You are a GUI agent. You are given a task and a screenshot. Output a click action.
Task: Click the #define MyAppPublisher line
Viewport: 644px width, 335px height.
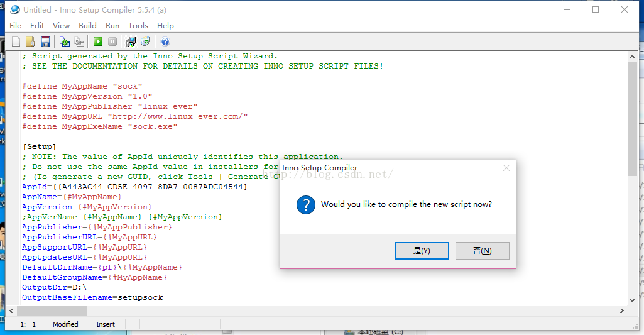point(110,106)
